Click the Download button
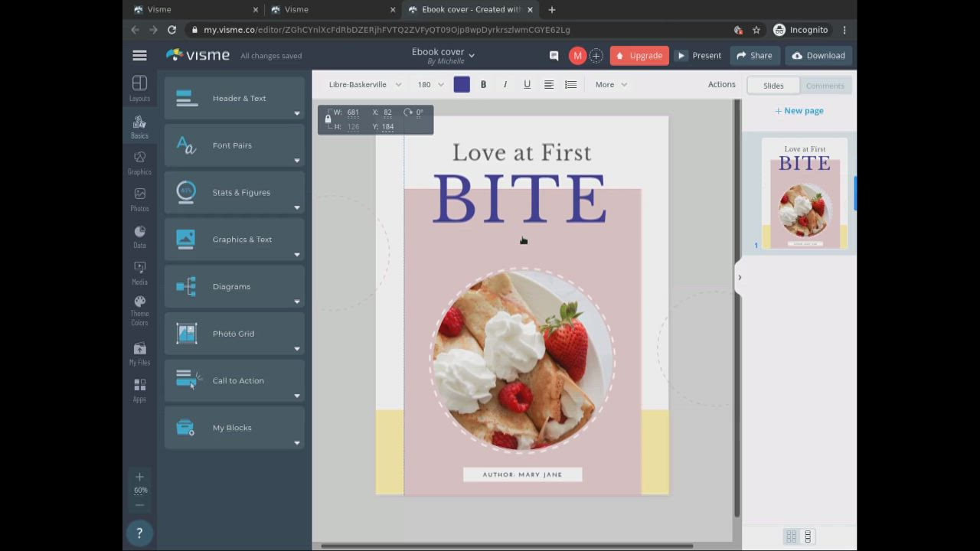 click(x=818, y=56)
